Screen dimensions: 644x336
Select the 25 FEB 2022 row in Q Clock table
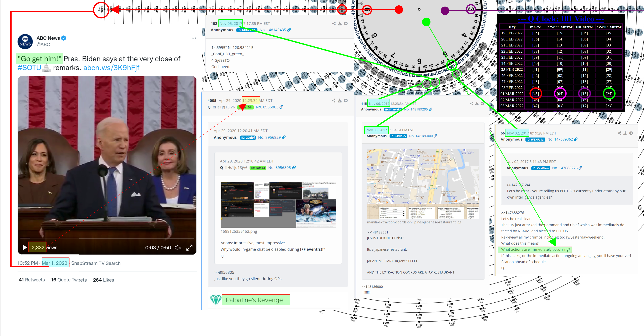click(561, 70)
